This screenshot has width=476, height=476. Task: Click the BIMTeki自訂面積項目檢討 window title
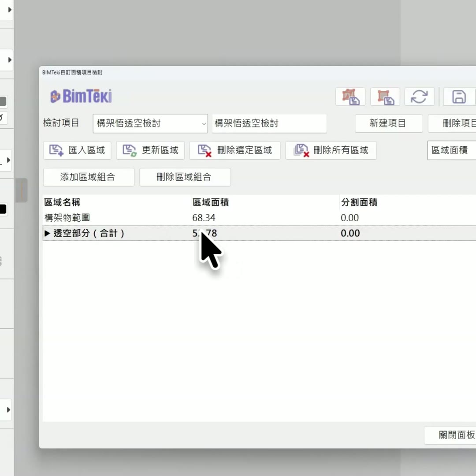tap(72, 72)
